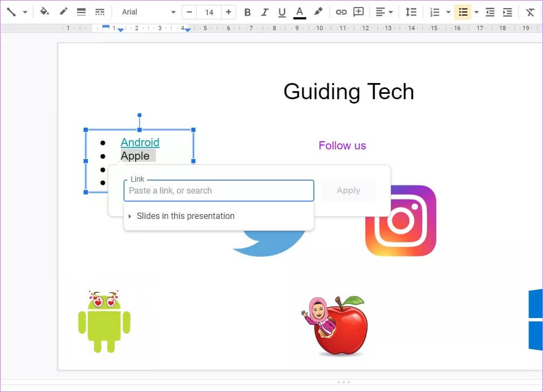Viewport: 543px width, 392px height.
Task: Toggle the numbered list
Action: coord(435,12)
